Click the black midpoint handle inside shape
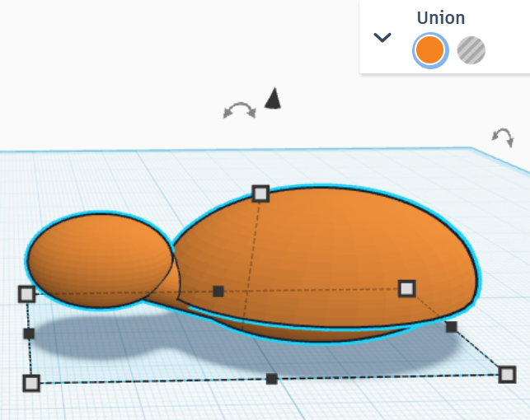530x420 pixels. click(218, 291)
